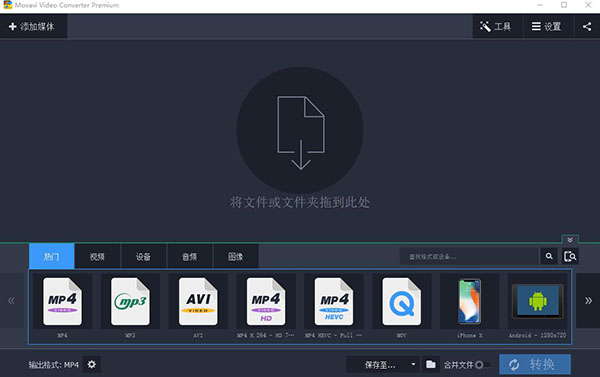Click the 转换 convert button
The image size is (600, 377).
point(535,364)
